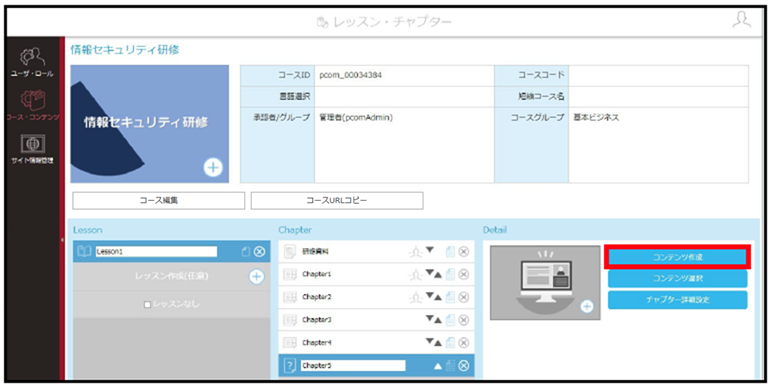Click the Chapter2 content type icon
This screenshot has height=389, width=770.
pos(290,297)
